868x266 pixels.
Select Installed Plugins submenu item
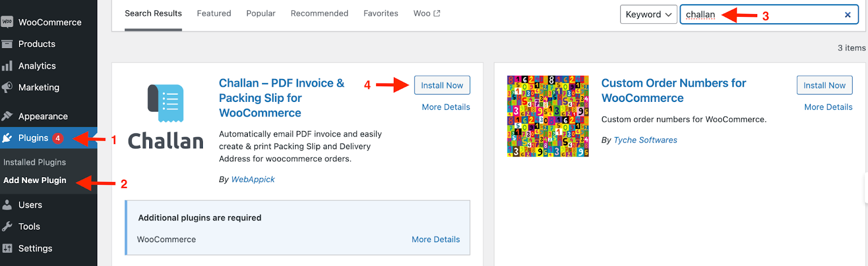[x=35, y=162]
